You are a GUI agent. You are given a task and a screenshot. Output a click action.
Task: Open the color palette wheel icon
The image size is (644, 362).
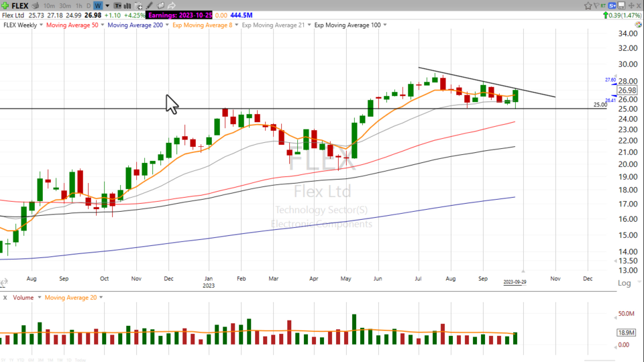[x=639, y=25]
